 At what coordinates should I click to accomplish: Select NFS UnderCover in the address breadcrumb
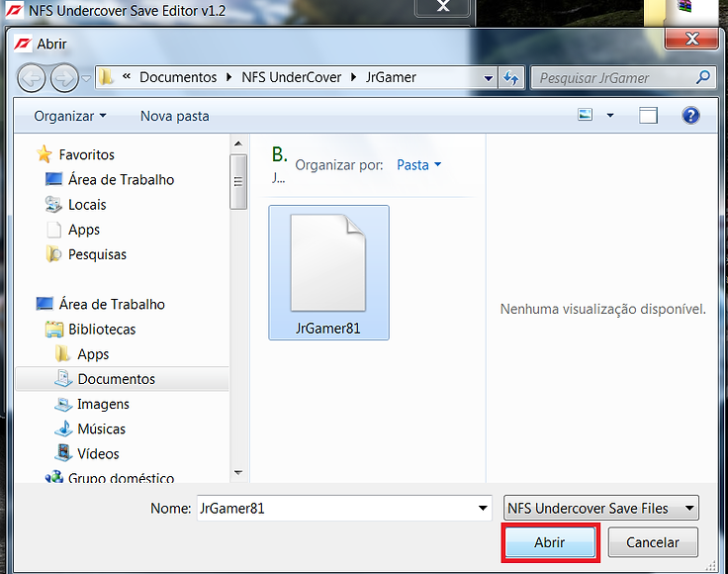click(x=291, y=77)
